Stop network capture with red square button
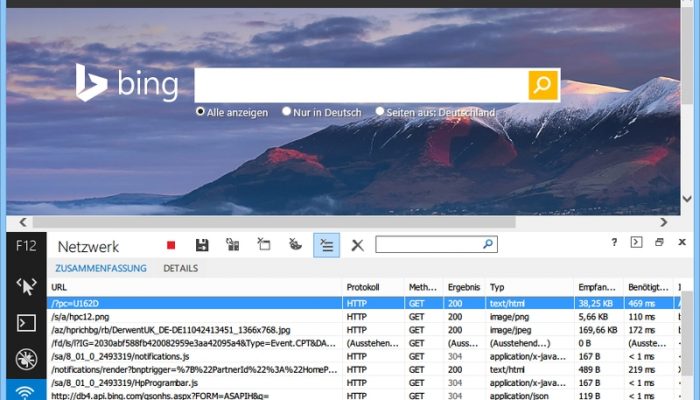This screenshot has width=700, height=400. click(171, 245)
